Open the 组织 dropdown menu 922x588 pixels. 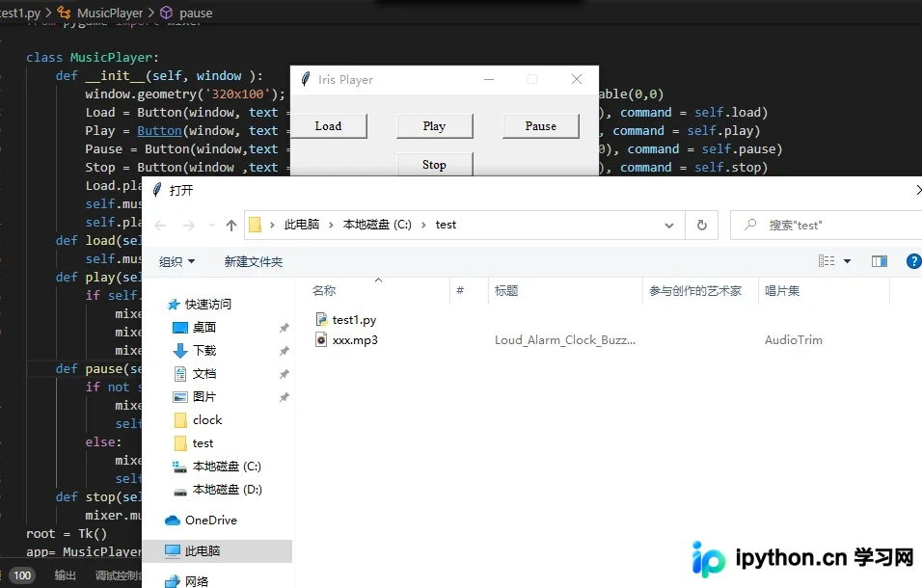pos(176,261)
